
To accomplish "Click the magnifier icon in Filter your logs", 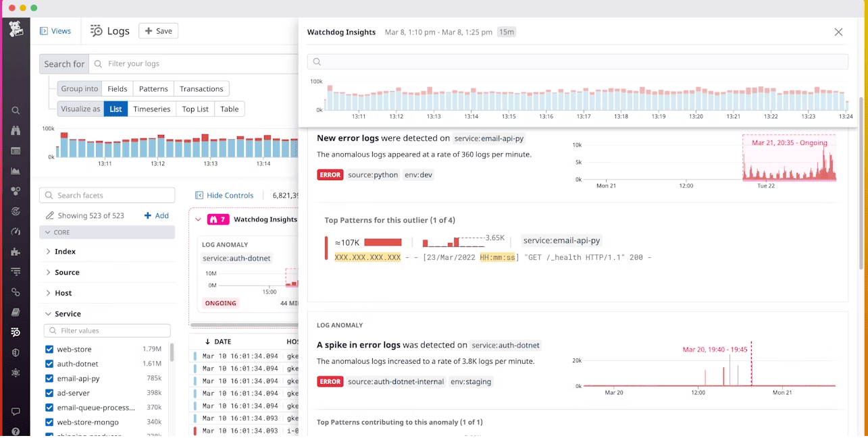I will coord(99,63).
